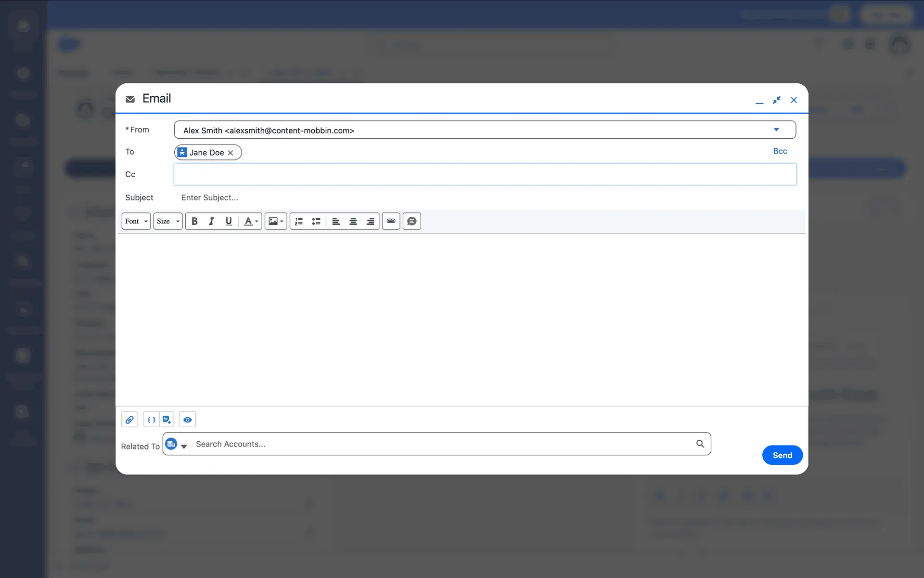Viewport: 924px width, 578px height.
Task: Toggle bold formatting in email toolbar
Action: (x=194, y=221)
